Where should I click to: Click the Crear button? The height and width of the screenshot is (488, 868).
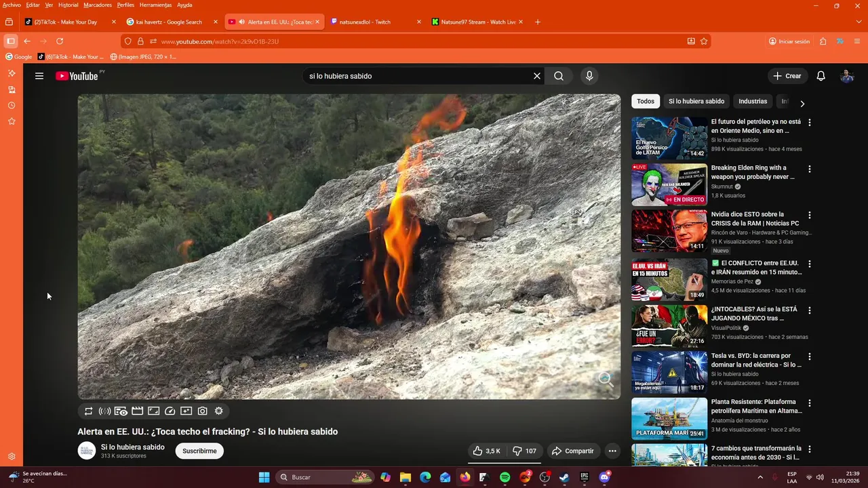[787, 76]
